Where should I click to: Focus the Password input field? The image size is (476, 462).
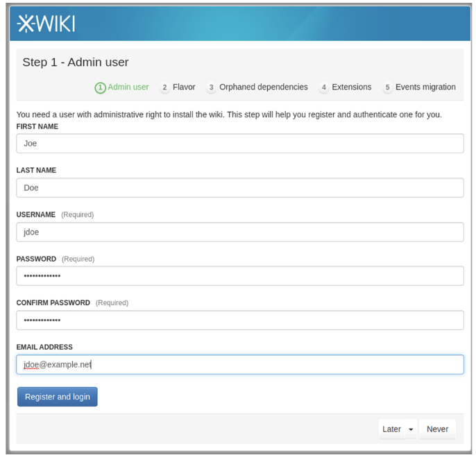coord(240,276)
